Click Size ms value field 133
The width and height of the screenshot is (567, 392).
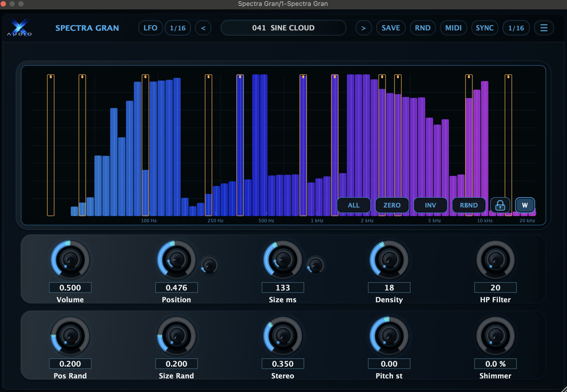click(283, 288)
